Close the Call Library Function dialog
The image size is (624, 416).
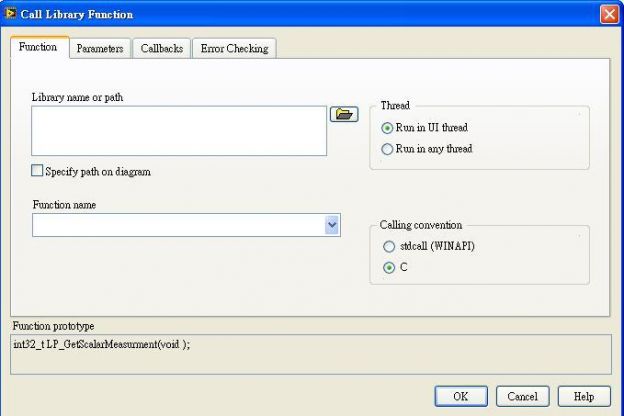(x=609, y=14)
